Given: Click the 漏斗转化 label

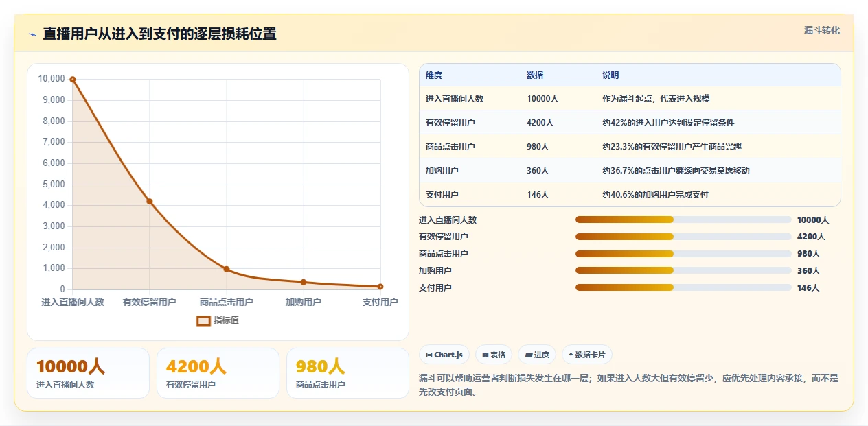Looking at the screenshot, I should click(821, 30).
